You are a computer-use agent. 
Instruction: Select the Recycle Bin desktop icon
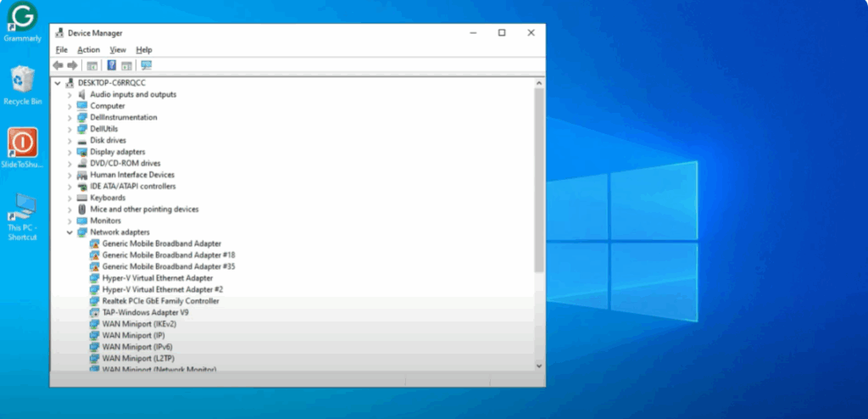coord(22,81)
